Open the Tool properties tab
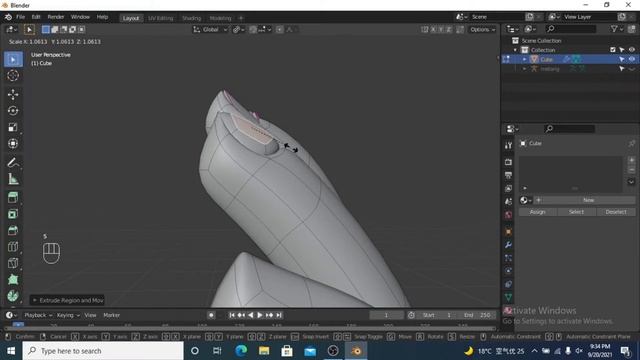 tap(508, 145)
